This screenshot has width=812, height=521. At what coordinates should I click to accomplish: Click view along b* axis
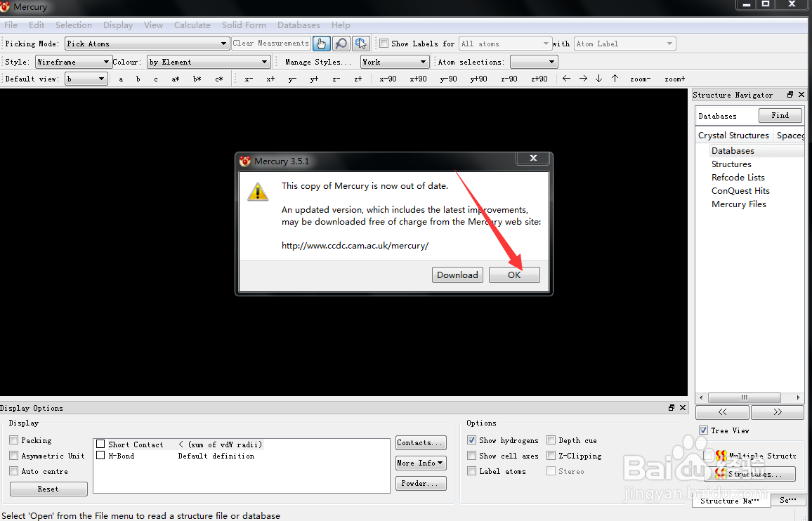[197, 79]
